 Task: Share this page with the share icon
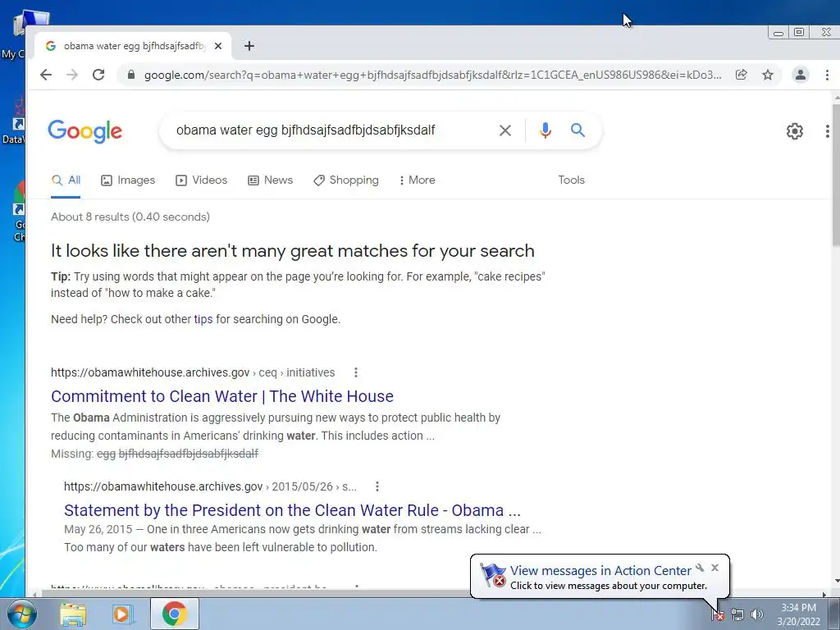pos(742,75)
